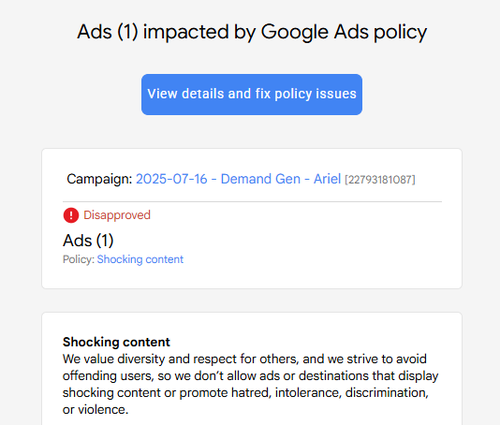Viewport: 500px width, 425px height.
Task: Click 'We value diversity' sentence start
Action: (114, 359)
